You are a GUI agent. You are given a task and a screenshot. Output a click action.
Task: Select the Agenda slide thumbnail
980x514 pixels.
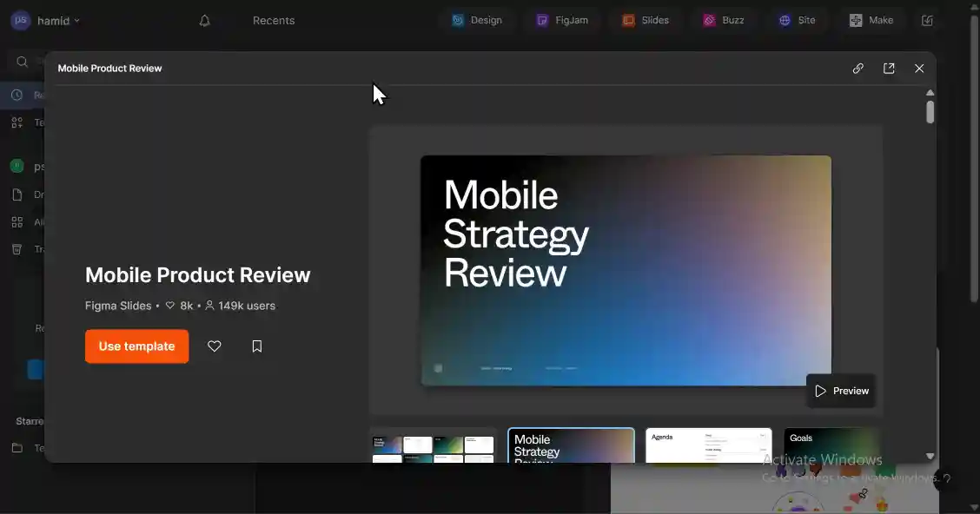[x=708, y=445]
